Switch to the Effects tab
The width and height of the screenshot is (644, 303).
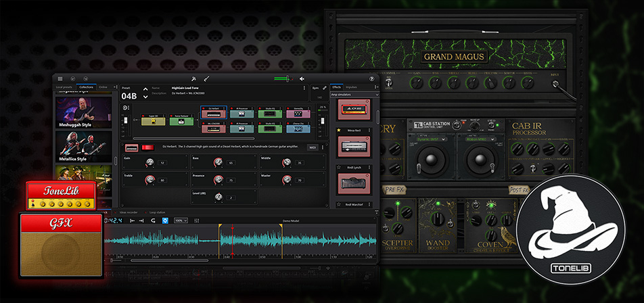[x=337, y=87]
